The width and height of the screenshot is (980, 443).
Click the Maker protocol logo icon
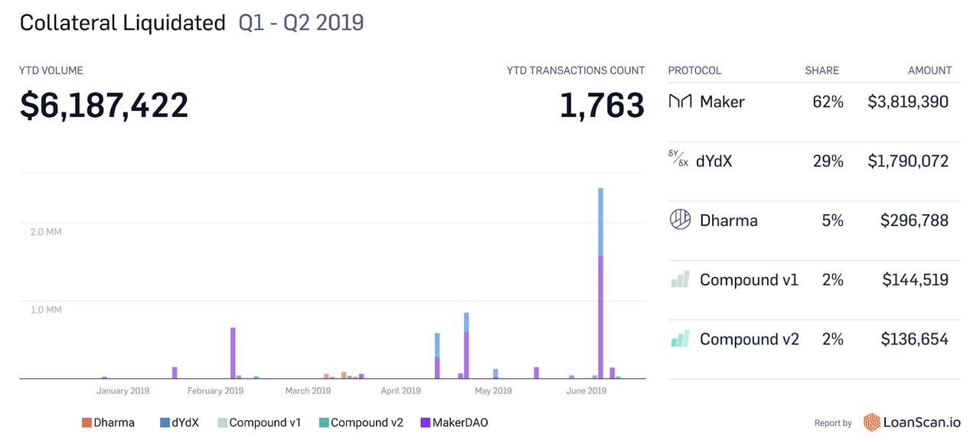coord(681,101)
